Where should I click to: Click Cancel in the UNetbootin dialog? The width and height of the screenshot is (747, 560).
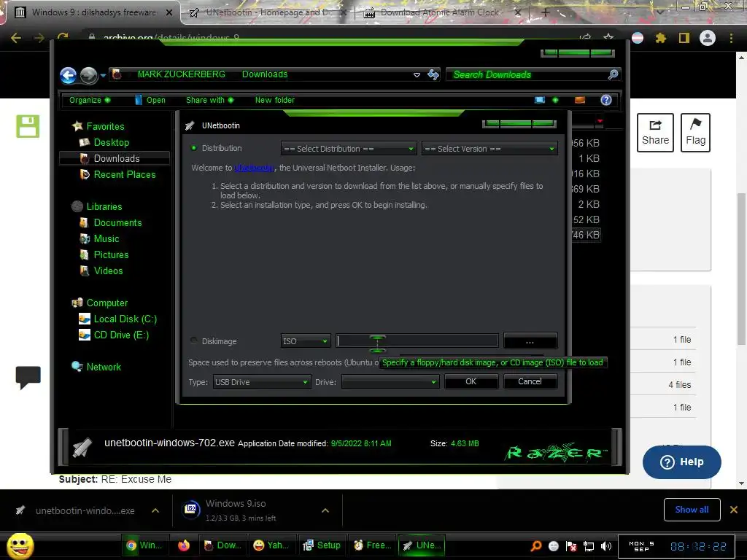pos(530,381)
